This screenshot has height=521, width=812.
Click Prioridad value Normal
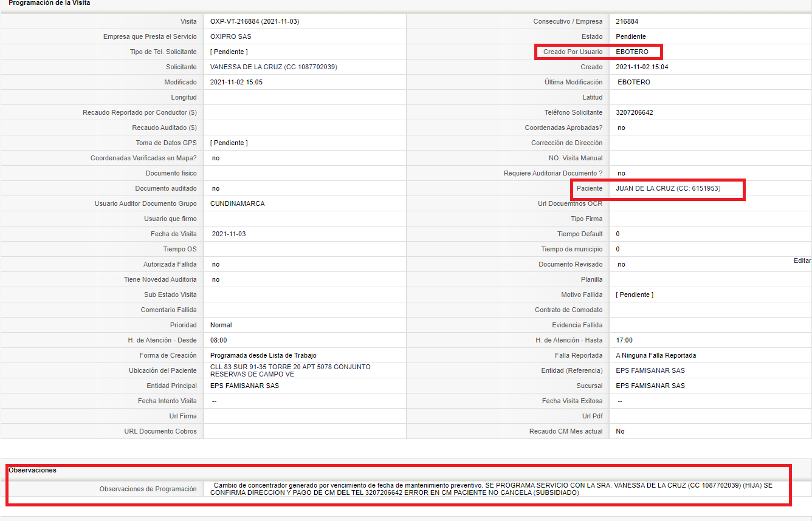[221, 325]
